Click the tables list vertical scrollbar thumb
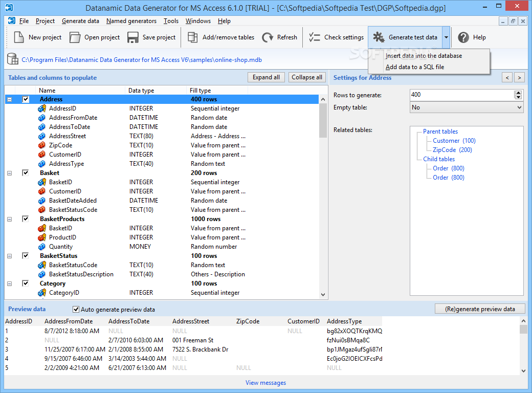This screenshot has height=393, width=532. point(323,120)
